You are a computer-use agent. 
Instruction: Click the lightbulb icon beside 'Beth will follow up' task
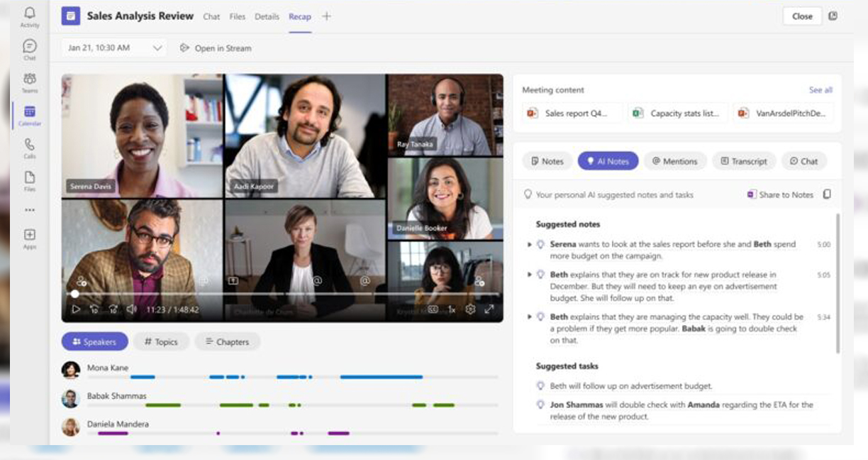click(540, 386)
